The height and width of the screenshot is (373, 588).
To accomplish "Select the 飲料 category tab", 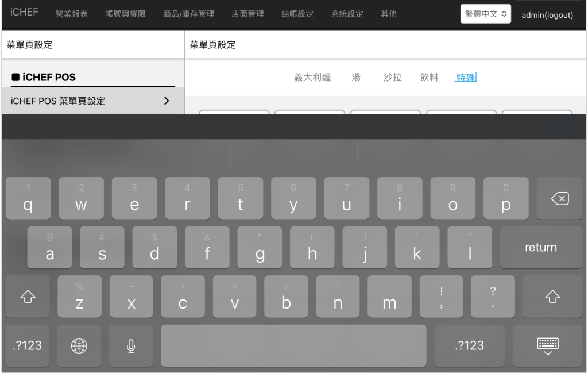I will coord(429,78).
